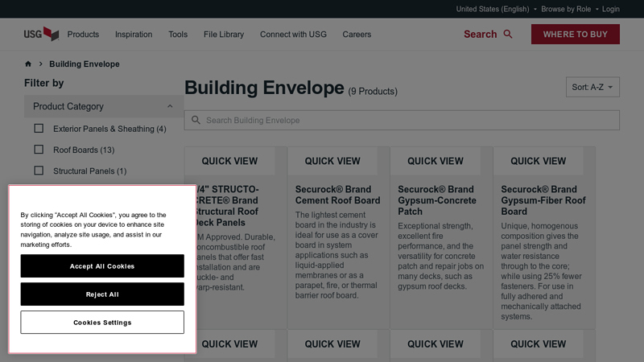Screen dimensions: 644x362
Task: Quick view Securock Cement Roof Board
Action: point(332,161)
